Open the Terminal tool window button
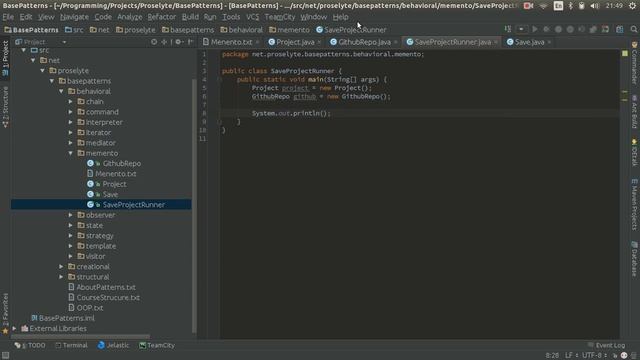 click(x=71, y=345)
